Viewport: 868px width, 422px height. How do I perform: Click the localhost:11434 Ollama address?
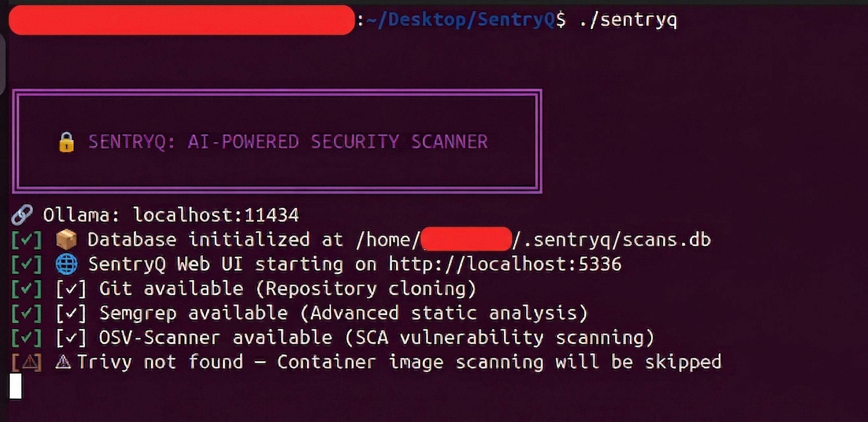click(x=216, y=215)
